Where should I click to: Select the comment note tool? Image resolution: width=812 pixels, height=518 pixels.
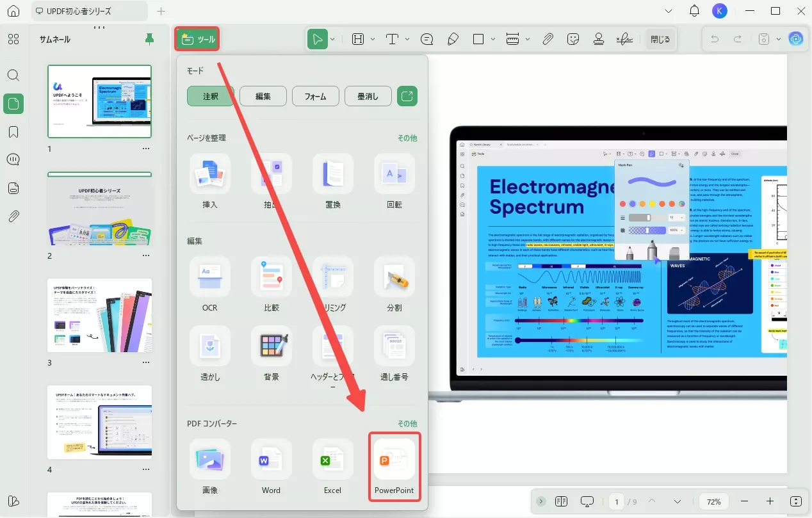coord(427,39)
